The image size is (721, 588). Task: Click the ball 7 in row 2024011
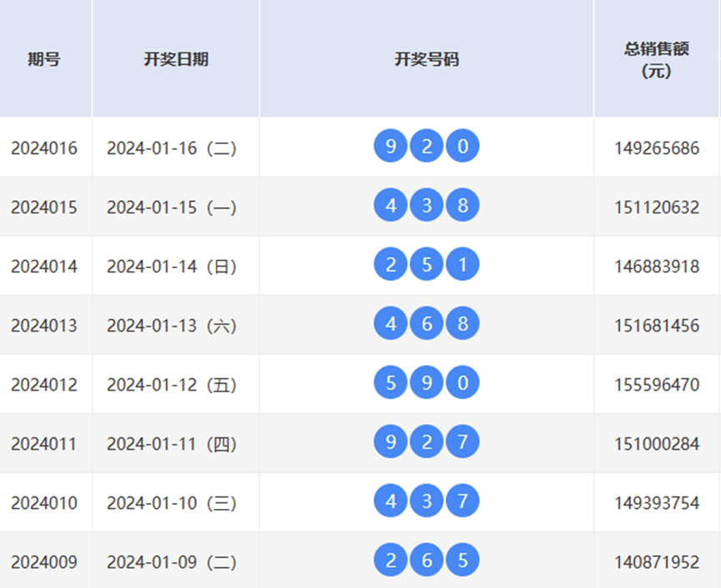pyautogui.click(x=463, y=444)
